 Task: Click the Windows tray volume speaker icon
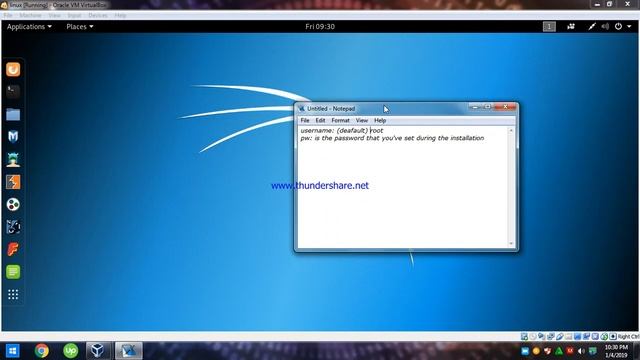point(581,351)
